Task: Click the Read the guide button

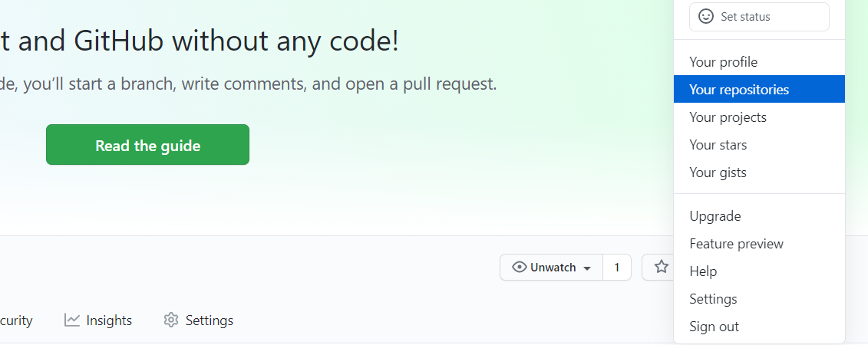Action: point(148,145)
